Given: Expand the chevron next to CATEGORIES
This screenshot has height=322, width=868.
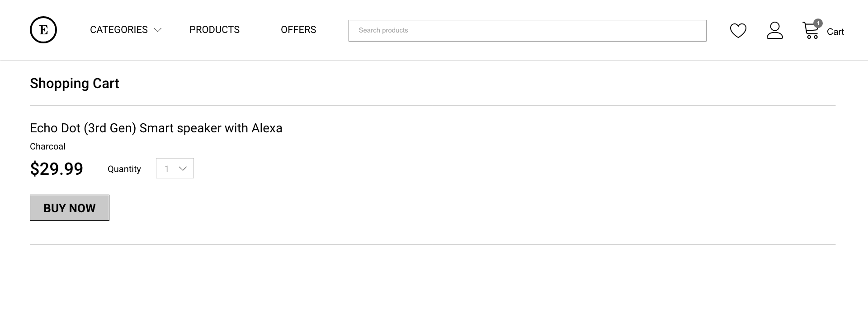Looking at the screenshot, I should 157,30.
